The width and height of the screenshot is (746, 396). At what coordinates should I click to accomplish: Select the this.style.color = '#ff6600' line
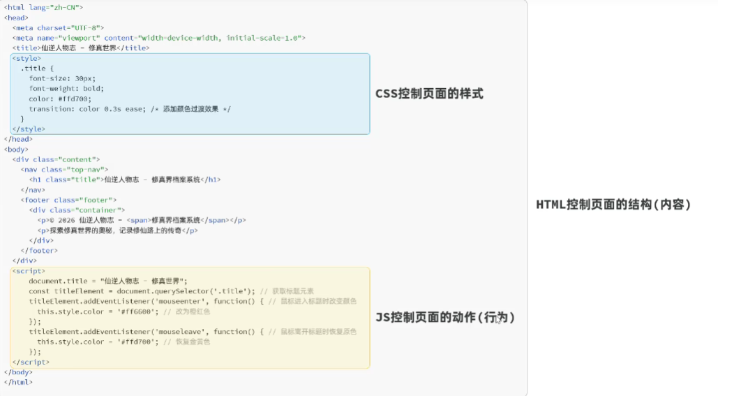[123, 311]
